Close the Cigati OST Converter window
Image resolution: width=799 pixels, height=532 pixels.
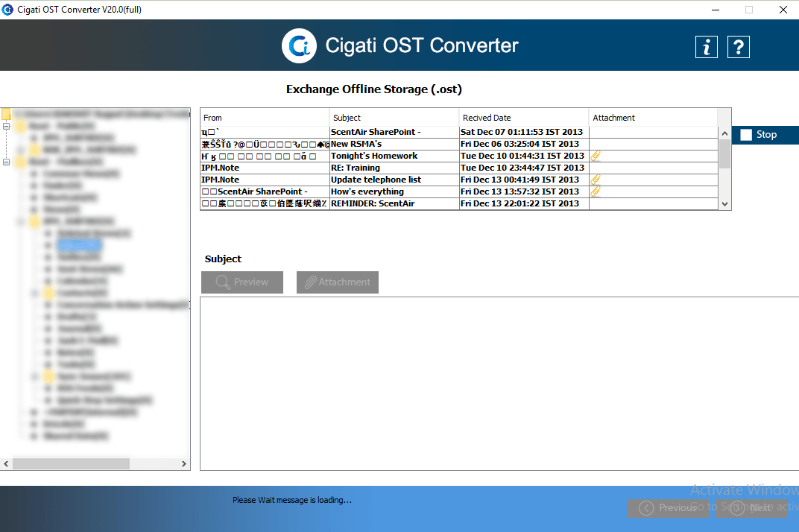(x=783, y=10)
